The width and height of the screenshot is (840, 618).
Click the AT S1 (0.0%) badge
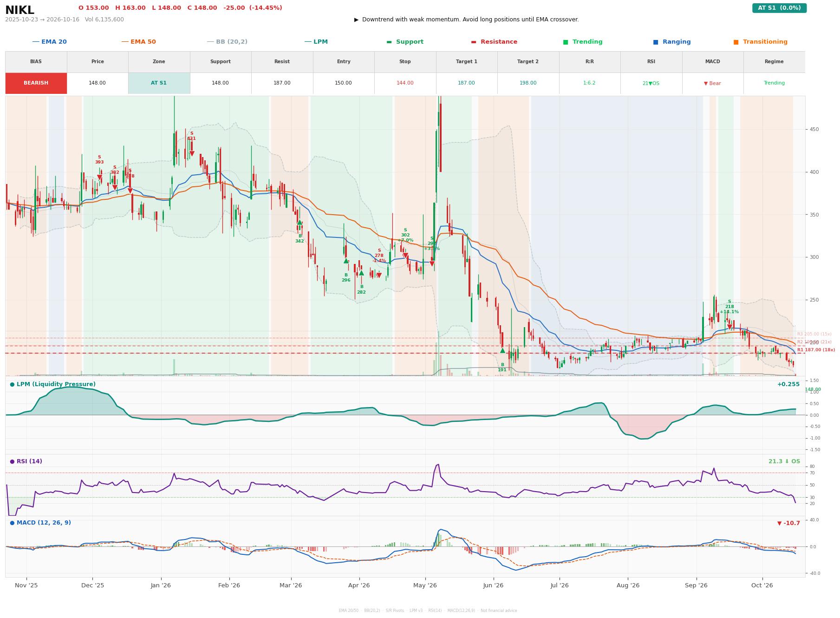click(x=779, y=8)
